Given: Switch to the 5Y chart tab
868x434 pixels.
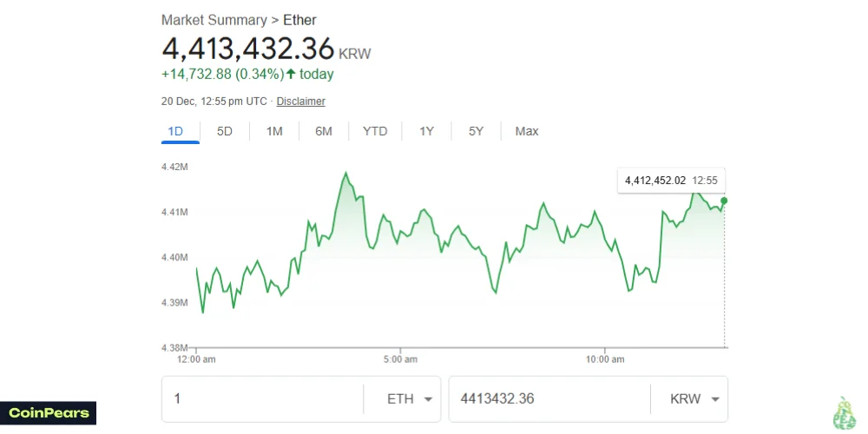Looking at the screenshot, I should pyautogui.click(x=476, y=131).
